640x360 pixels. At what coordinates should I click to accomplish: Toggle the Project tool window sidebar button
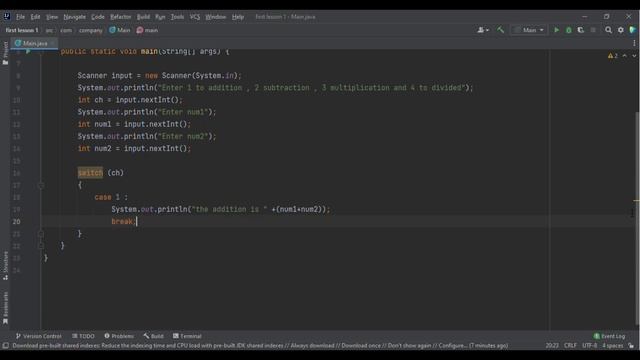click(x=5, y=53)
